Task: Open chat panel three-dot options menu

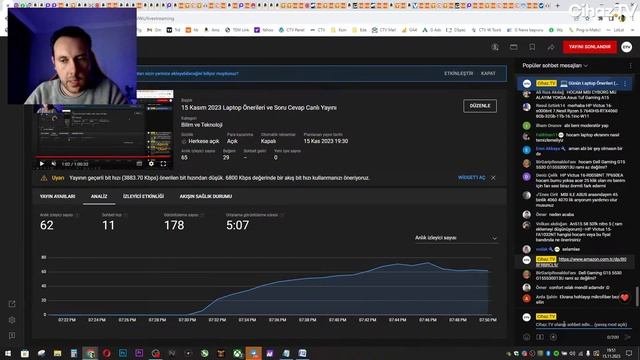Action: [630, 65]
